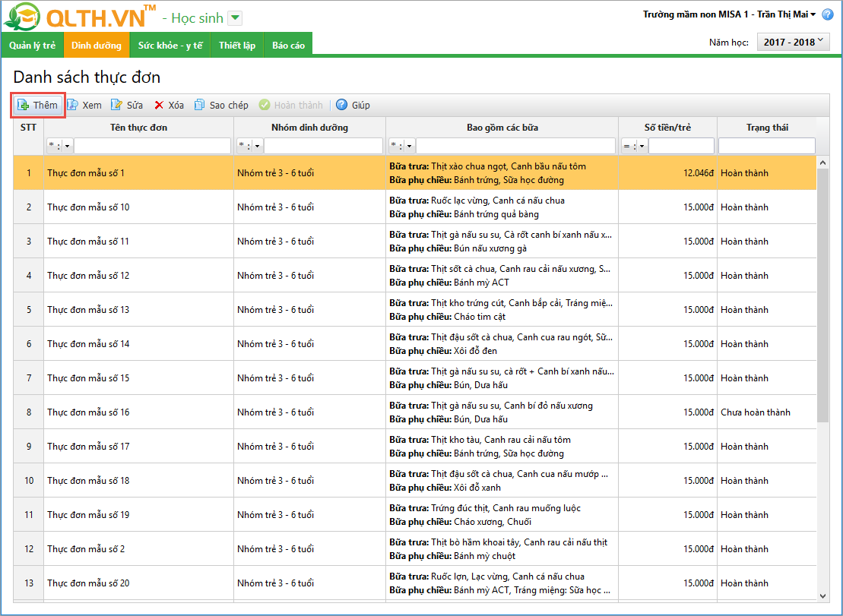Click the Sao chép (Copy) icon

coord(199,105)
